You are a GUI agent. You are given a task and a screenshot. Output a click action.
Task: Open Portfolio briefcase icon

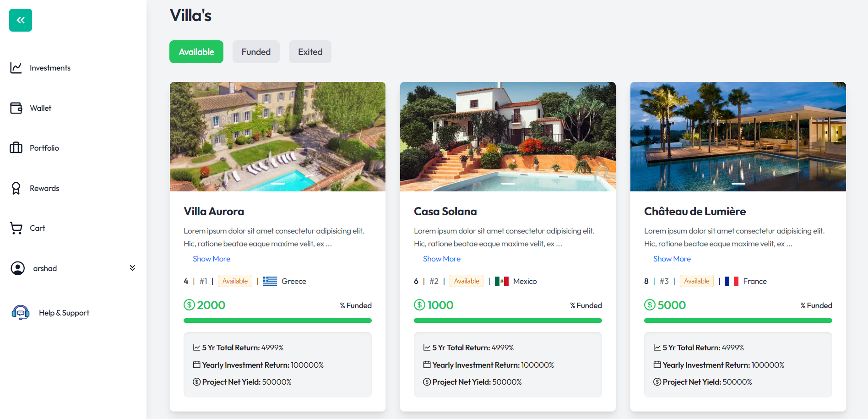16,148
